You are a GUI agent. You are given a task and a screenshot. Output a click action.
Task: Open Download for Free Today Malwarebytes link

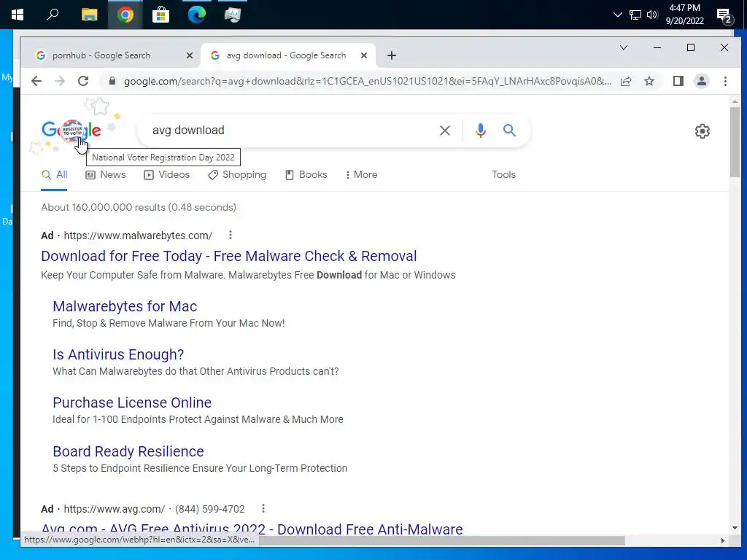tap(228, 256)
